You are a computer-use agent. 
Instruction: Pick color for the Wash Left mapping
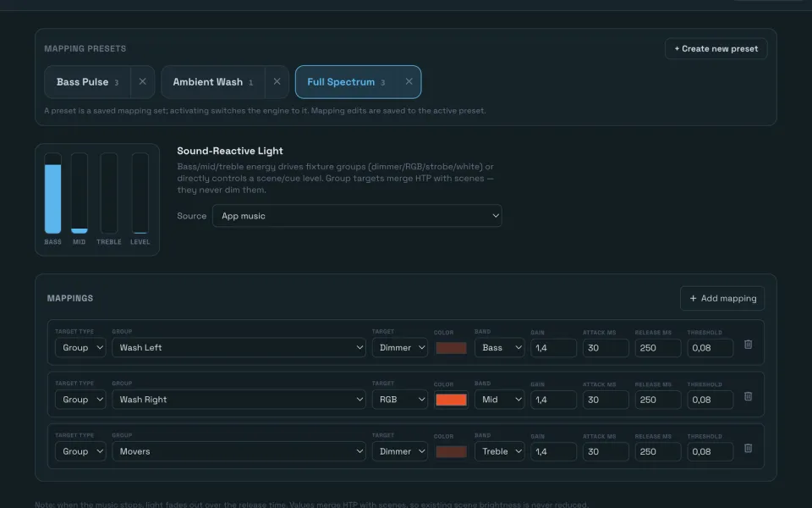tap(451, 348)
